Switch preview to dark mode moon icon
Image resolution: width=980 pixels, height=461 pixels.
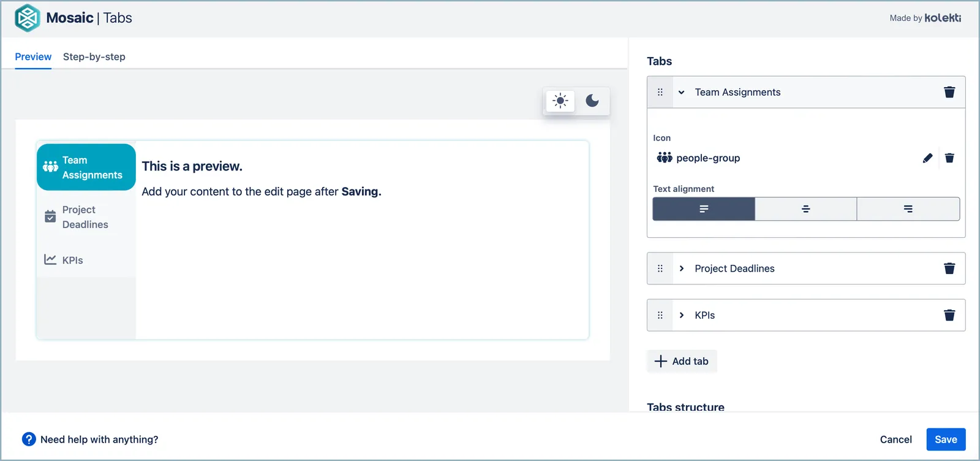[x=592, y=101]
